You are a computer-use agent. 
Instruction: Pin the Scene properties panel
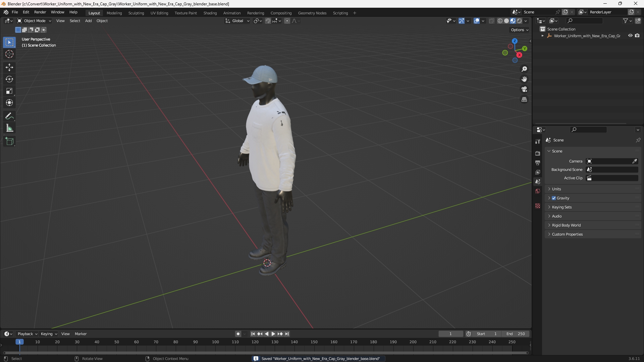(638, 140)
